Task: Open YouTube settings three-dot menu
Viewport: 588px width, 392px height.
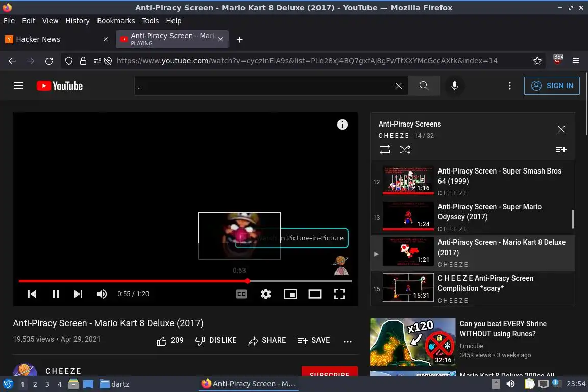Action: pos(509,86)
